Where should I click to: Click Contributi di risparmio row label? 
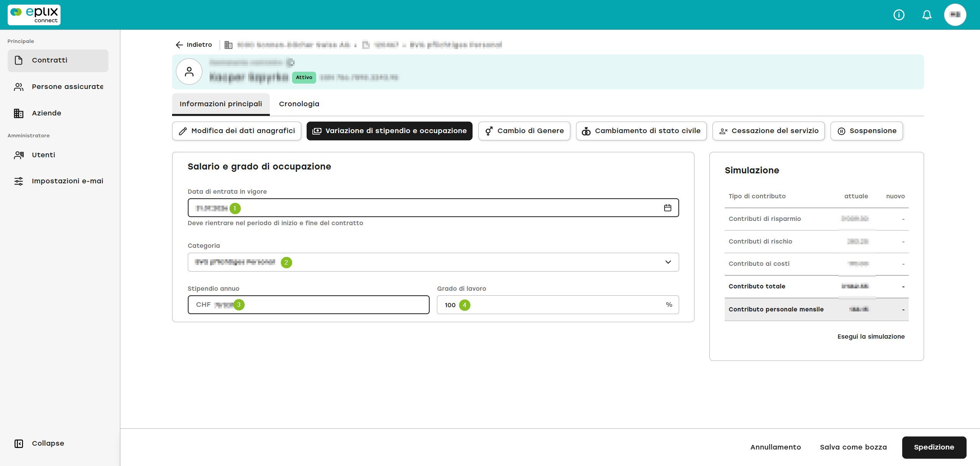[765, 219]
